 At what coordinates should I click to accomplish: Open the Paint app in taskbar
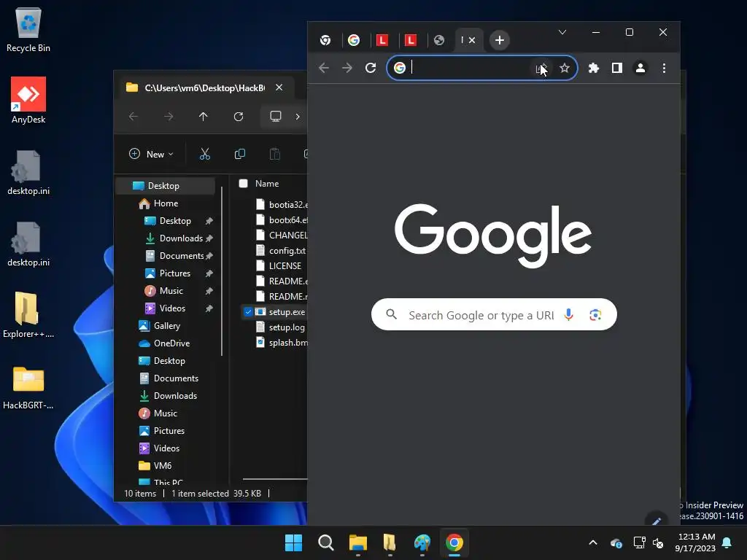(x=422, y=542)
